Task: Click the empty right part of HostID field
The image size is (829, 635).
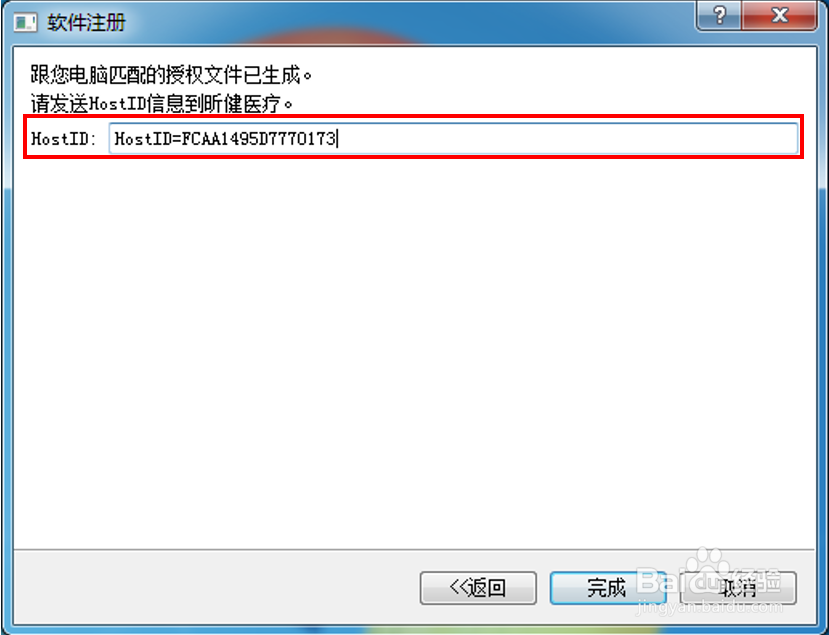Action: point(566,139)
